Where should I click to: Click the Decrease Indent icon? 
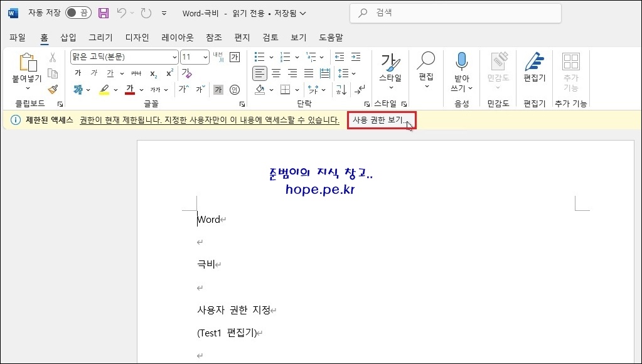coord(340,57)
